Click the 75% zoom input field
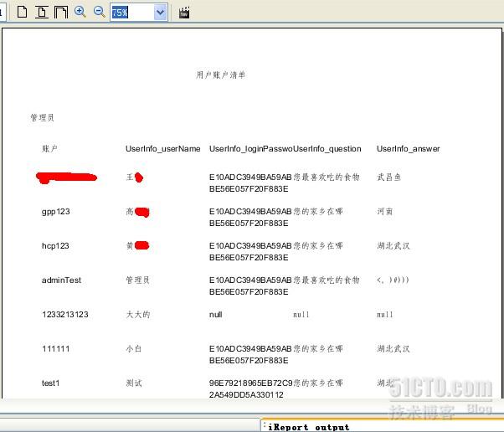Viewport: 504px width, 432px height. tap(132, 13)
